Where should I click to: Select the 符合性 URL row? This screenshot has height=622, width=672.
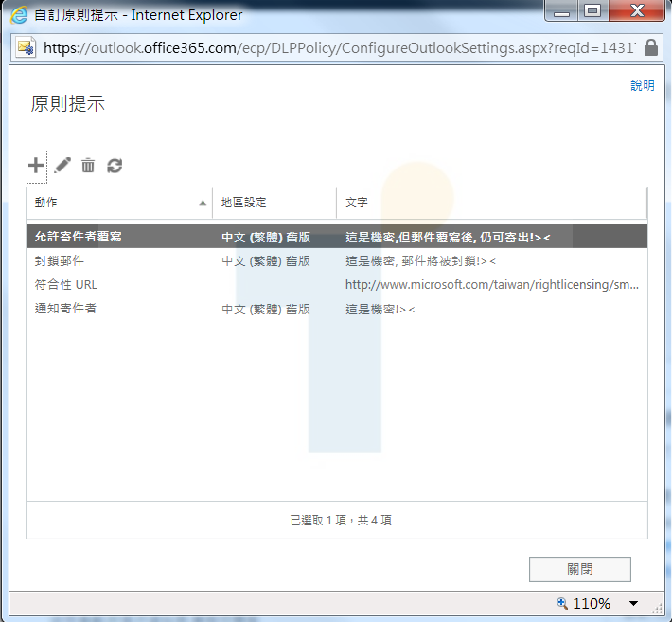(337, 285)
